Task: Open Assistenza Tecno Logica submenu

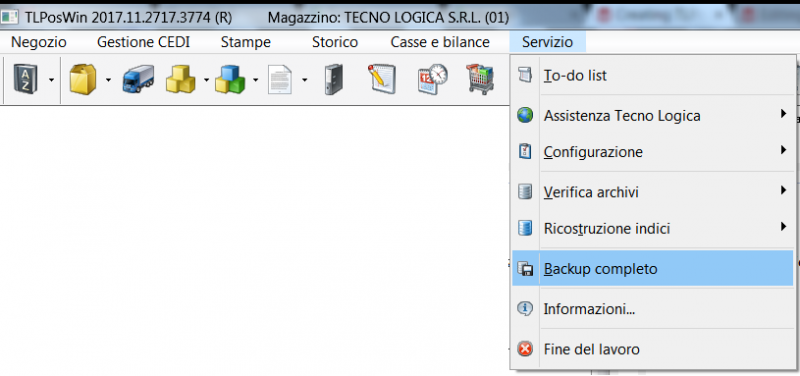Action: click(653, 116)
